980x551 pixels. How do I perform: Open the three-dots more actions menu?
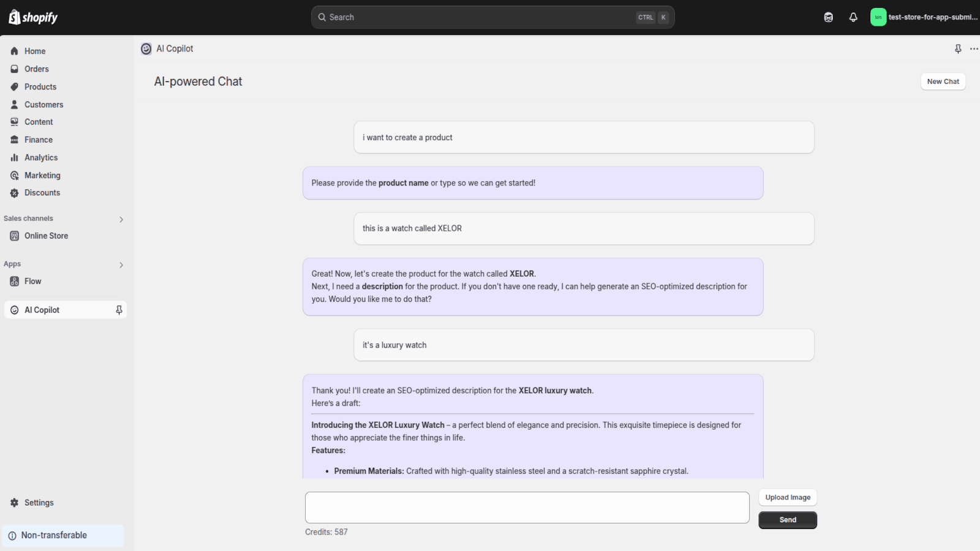[974, 49]
